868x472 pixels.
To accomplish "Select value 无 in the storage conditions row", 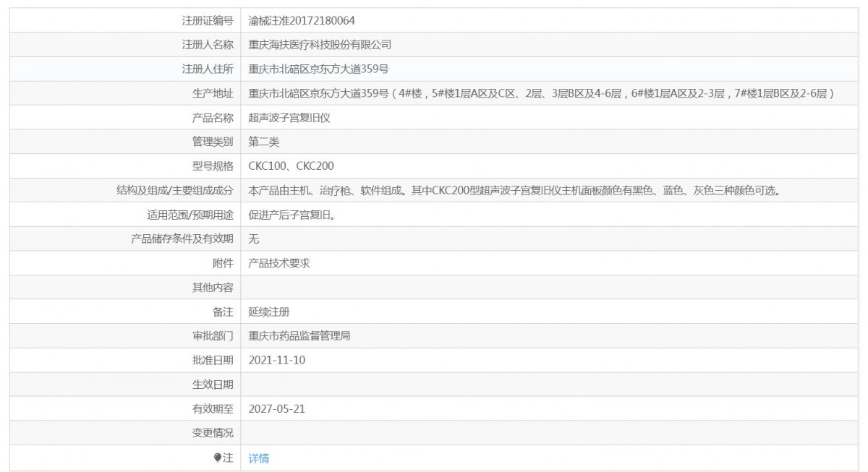I will (x=253, y=239).
